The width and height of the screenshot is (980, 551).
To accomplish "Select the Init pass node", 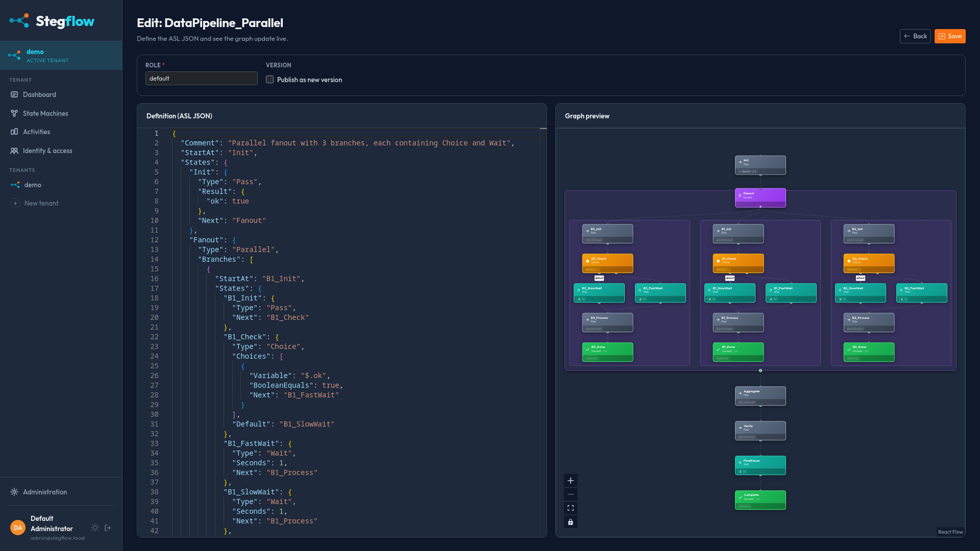I will (761, 165).
